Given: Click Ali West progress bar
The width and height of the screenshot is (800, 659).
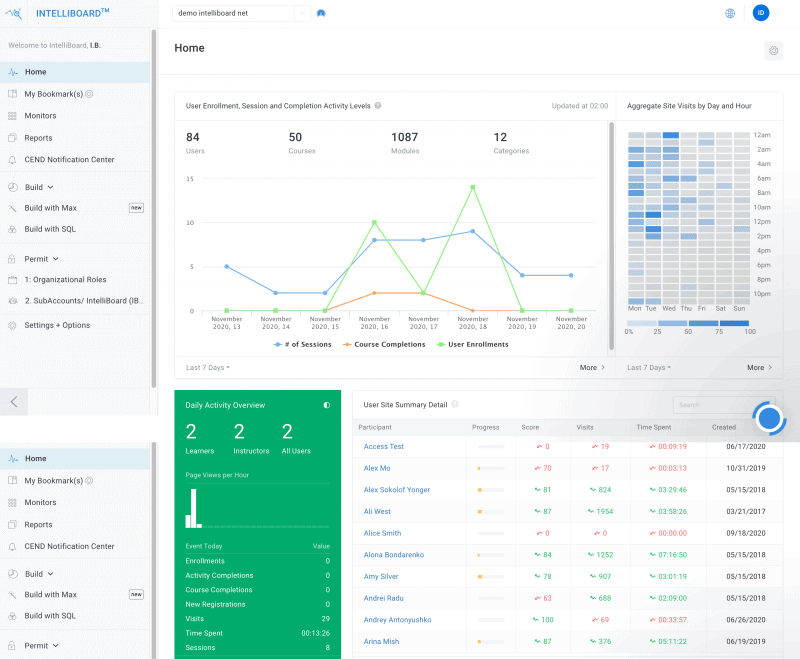Looking at the screenshot, I should 491,512.
